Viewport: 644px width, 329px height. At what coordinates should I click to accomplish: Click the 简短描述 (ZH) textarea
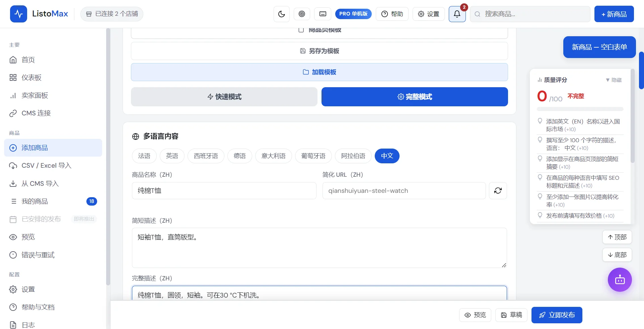pos(319,248)
